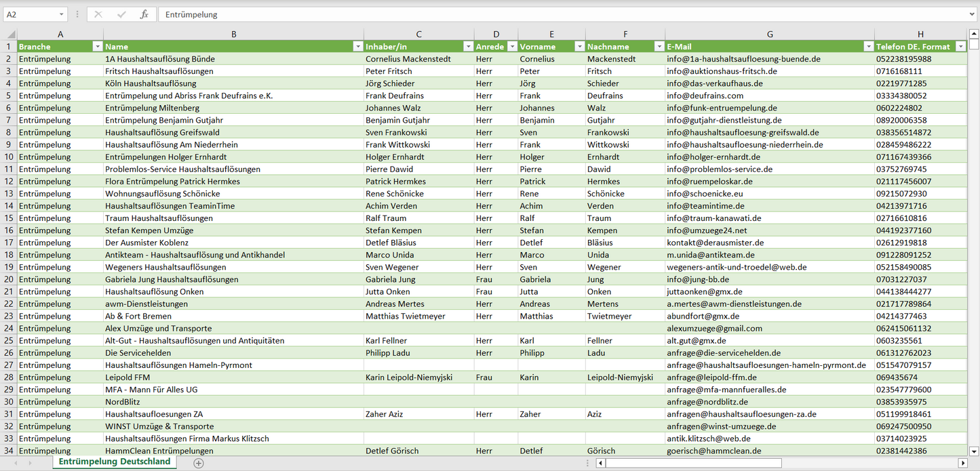The image size is (980, 471).
Task: Click vertical scrollbar down arrow
Action: point(974,451)
